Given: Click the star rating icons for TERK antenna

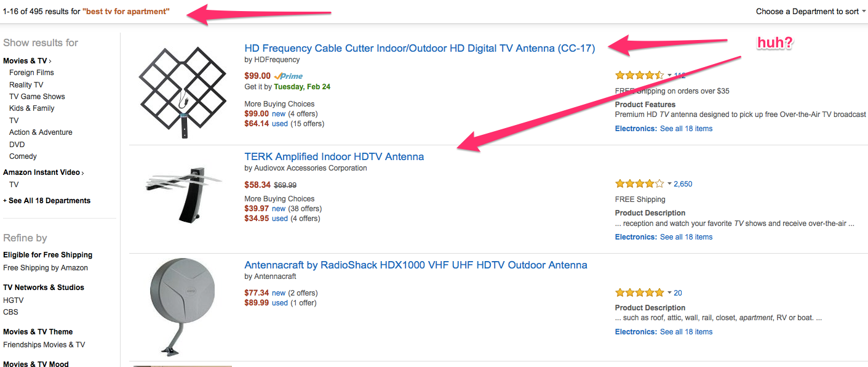Looking at the screenshot, I should (640, 183).
